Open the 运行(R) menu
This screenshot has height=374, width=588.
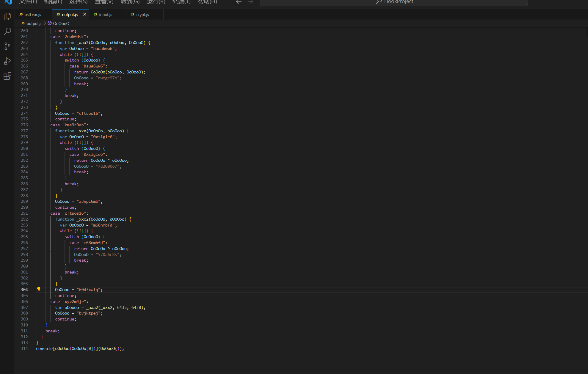coord(156,2)
